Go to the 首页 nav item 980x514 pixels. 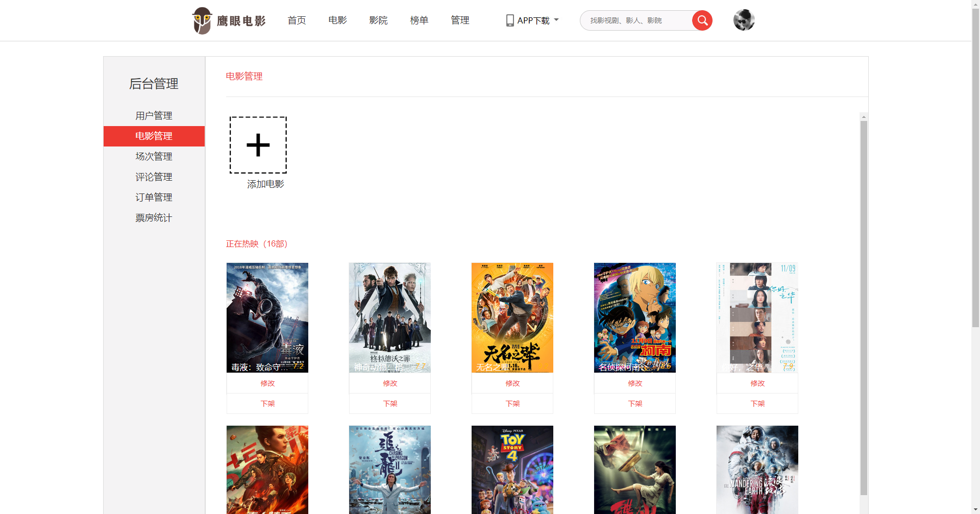[297, 20]
